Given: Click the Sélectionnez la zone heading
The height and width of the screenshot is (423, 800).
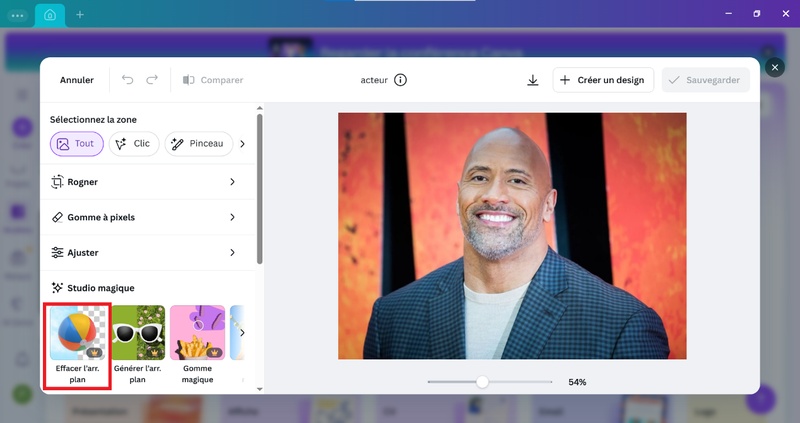Looking at the screenshot, I should coord(93,120).
